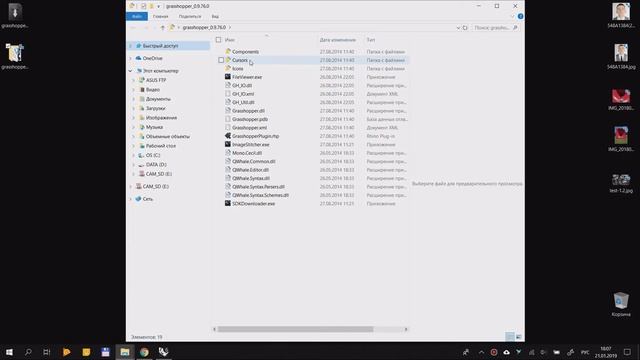The image size is (640, 360).
Task: Select the Grasshopper.dll file icon
Action: (228, 111)
